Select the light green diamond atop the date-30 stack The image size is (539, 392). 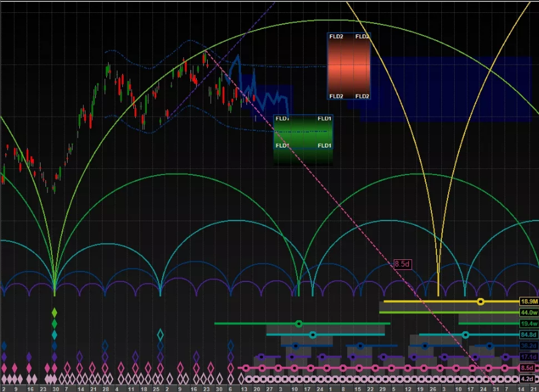(54, 313)
